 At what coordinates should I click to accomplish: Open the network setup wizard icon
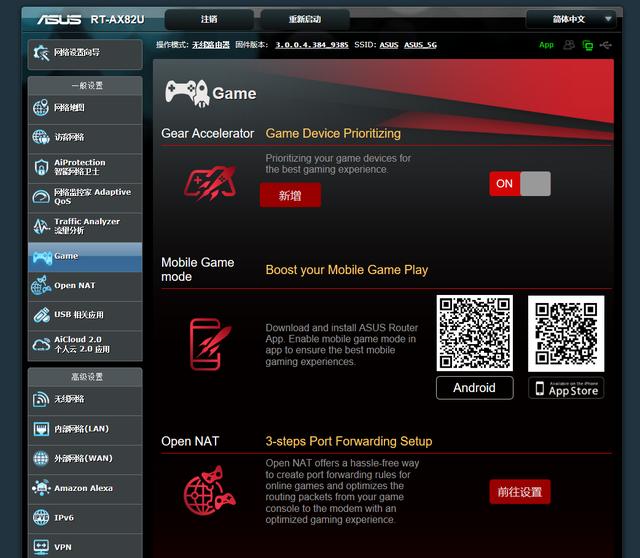[x=41, y=53]
